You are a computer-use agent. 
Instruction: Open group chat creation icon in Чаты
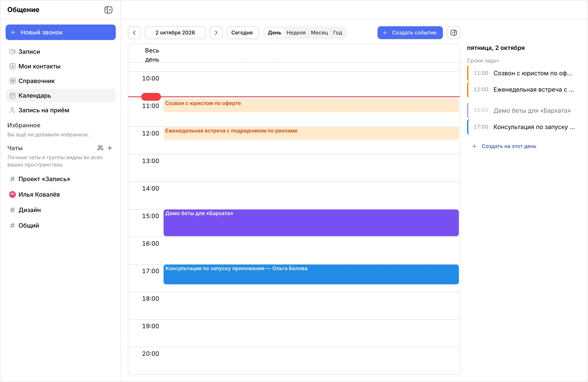(x=100, y=148)
